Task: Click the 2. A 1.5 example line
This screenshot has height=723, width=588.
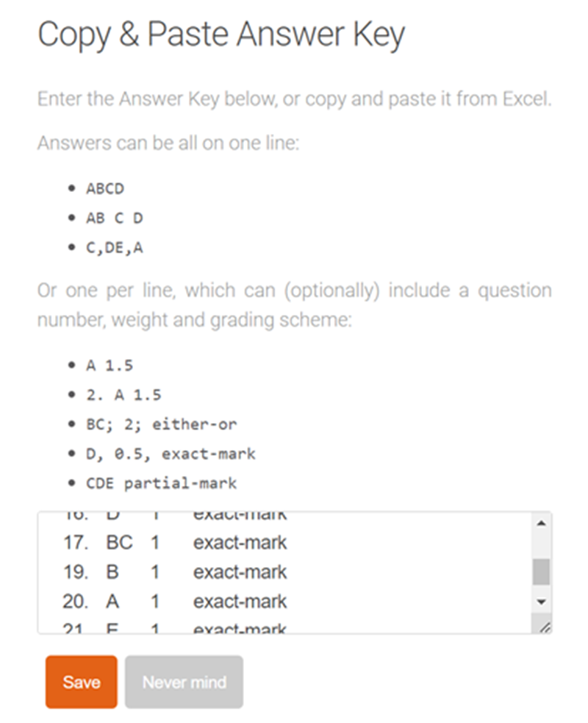Action: tap(123, 395)
